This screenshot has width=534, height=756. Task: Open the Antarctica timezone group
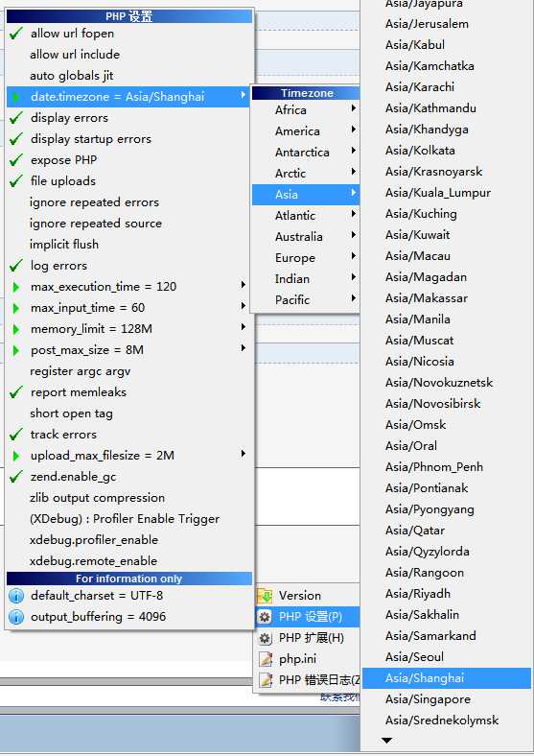pos(306,153)
